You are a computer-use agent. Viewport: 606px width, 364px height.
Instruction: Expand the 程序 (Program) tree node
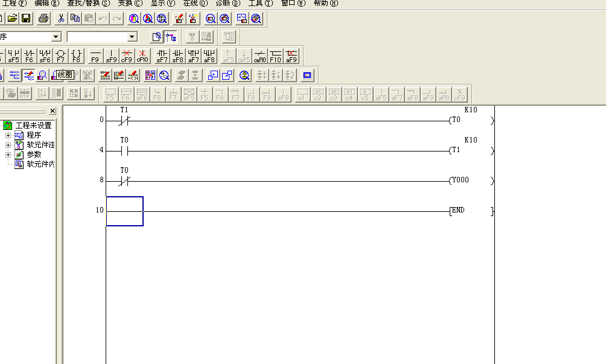(x=8, y=135)
